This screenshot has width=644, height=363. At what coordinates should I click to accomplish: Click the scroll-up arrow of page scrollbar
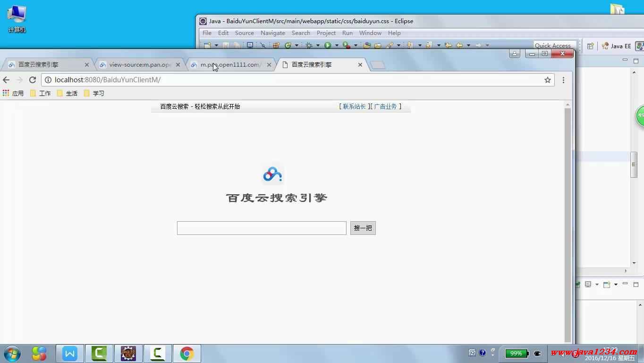point(568,104)
